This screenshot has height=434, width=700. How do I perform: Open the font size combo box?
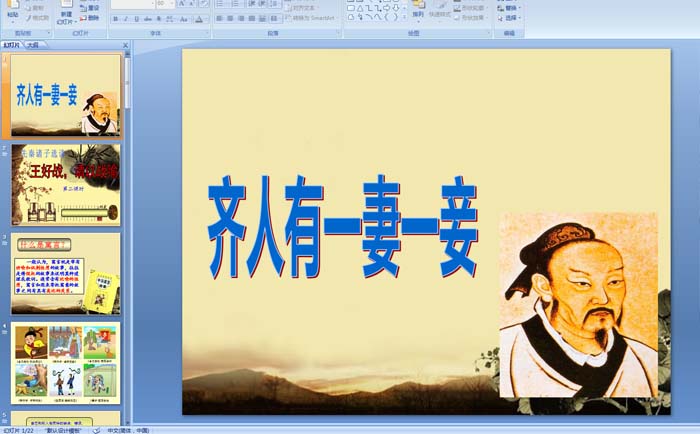click(x=165, y=4)
